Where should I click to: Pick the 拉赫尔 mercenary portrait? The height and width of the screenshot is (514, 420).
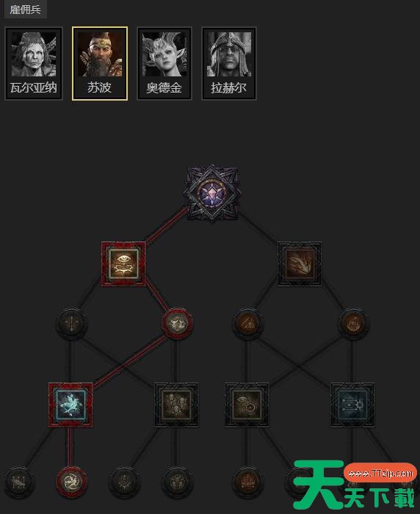[x=229, y=63]
